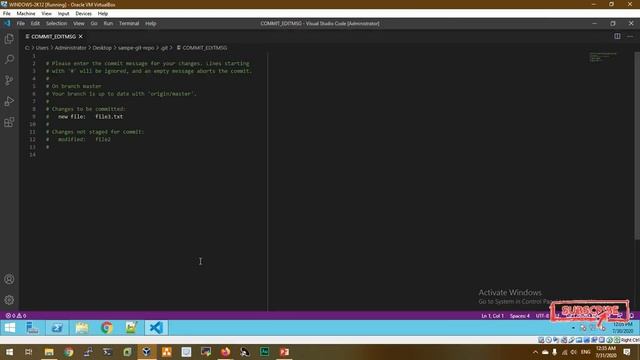This screenshot has width=640, height=360.
Task: Open the Run menu
Action: 108,24
